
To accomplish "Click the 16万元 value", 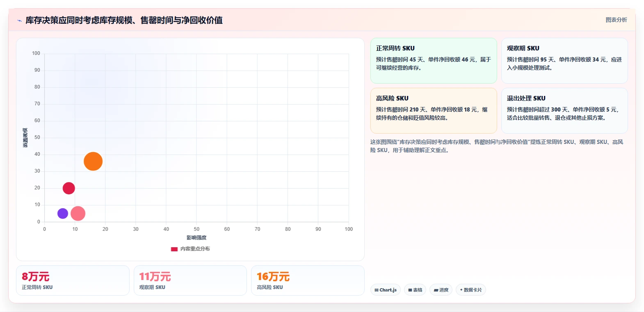I will tap(273, 277).
